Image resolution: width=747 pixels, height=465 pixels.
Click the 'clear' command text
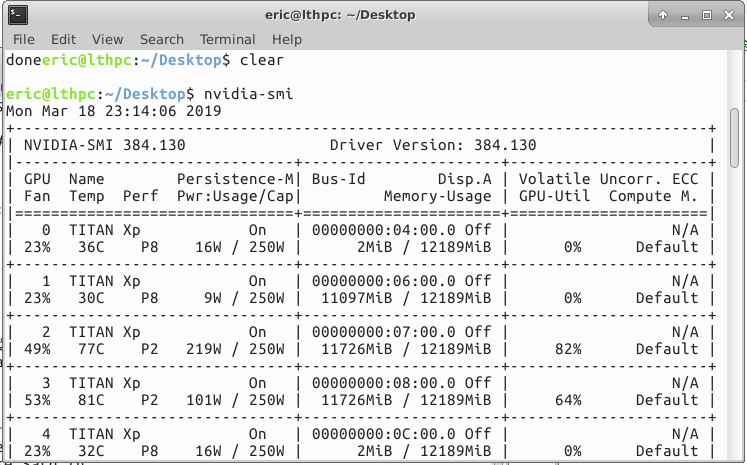(x=262, y=60)
